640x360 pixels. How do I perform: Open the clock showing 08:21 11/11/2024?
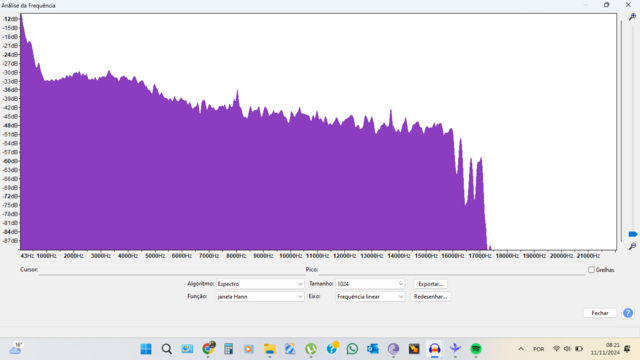605,349
